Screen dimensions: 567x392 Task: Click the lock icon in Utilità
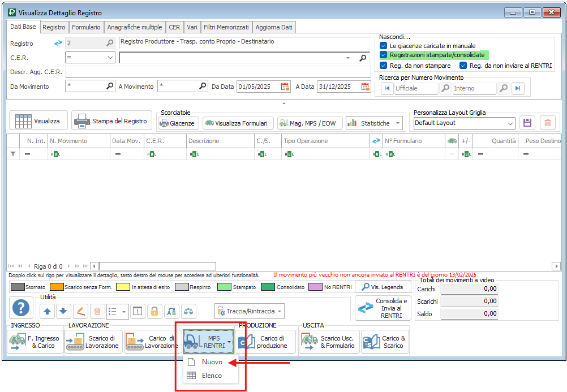[x=154, y=311]
